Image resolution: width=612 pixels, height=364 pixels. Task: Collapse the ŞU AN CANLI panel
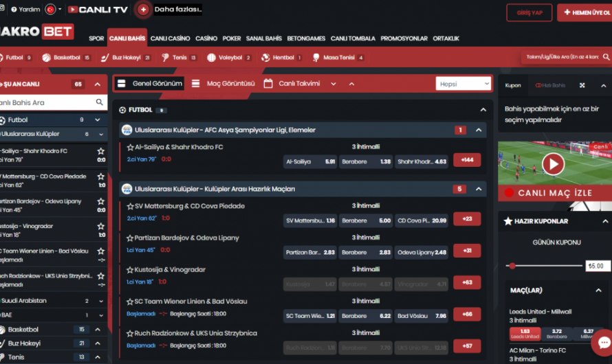coord(98,84)
